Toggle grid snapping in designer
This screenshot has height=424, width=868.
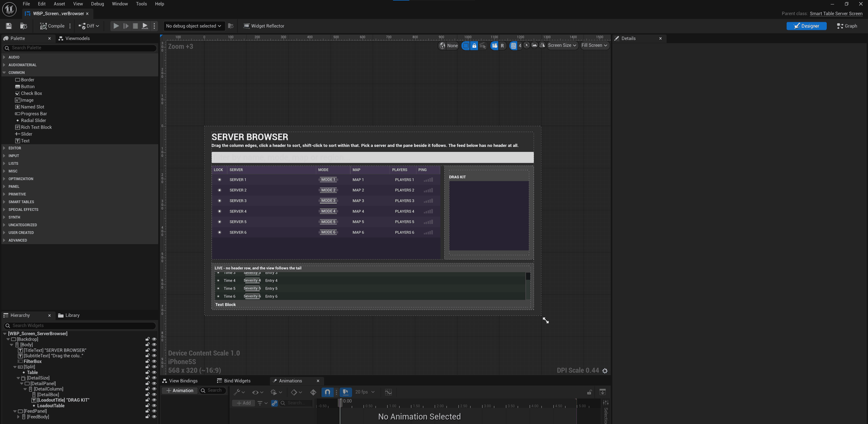pos(513,46)
